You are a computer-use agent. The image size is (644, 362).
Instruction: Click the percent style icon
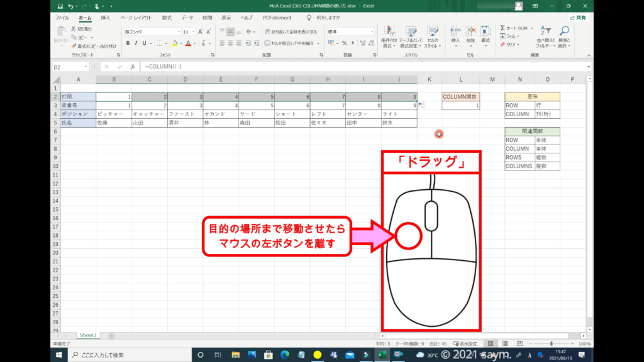(x=344, y=43)
